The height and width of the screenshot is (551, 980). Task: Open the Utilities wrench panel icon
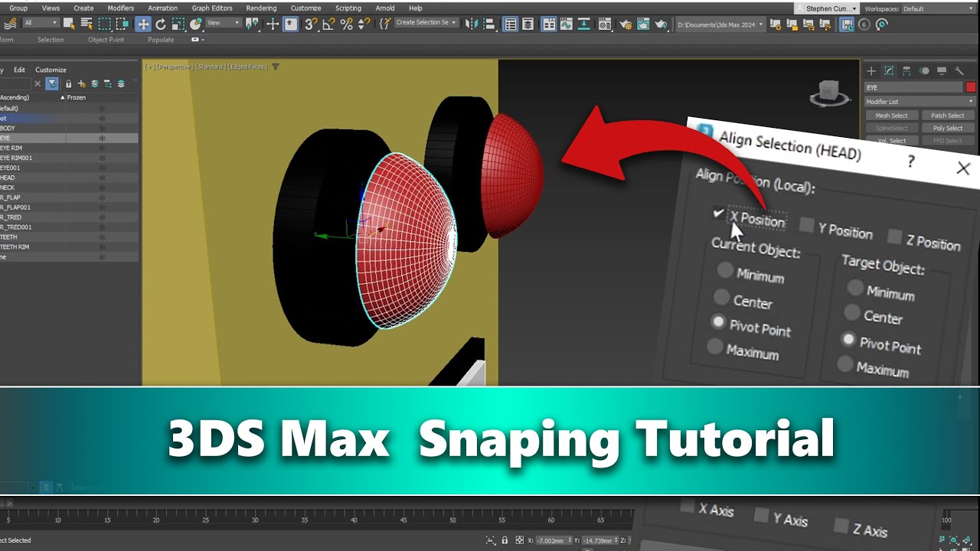click(959, 70)
